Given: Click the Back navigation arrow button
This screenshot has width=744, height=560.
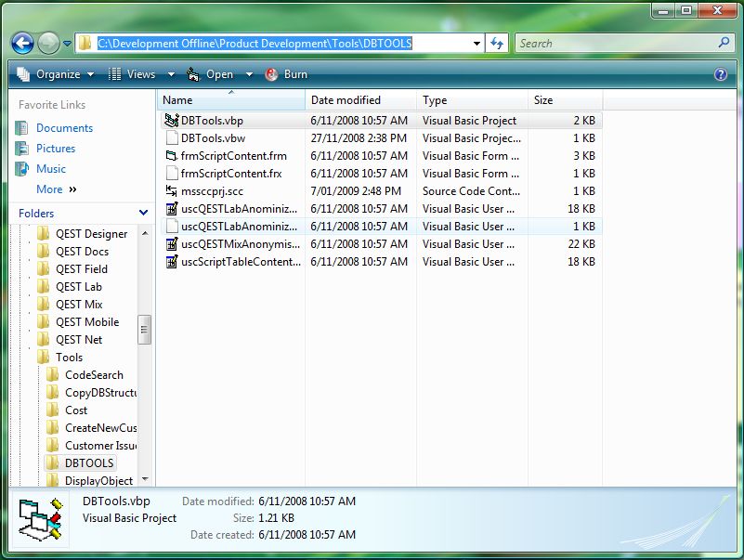Looking at the screenshot, I should [x=23, y=43].
